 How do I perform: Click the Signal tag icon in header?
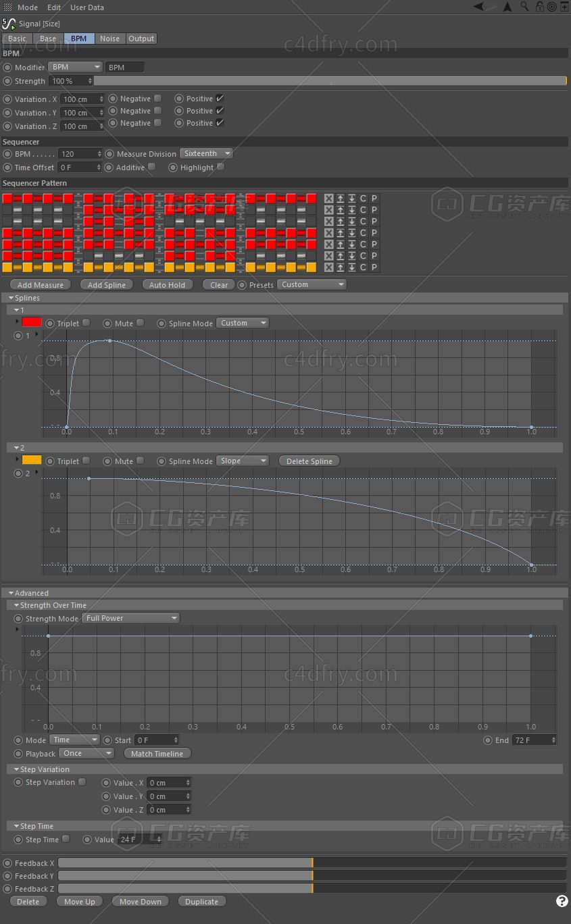click(x=9, y=24)
